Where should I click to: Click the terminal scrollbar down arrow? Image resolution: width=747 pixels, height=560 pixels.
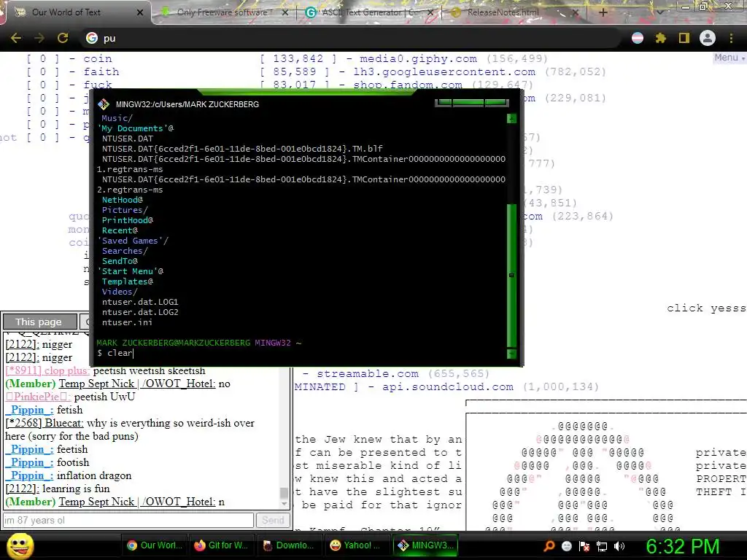(x=511, y=354)
